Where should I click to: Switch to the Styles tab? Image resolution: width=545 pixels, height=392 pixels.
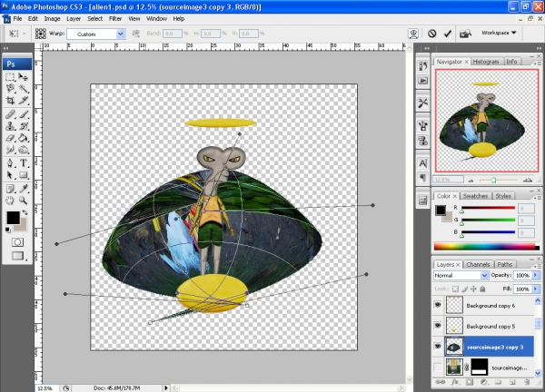tap(503, 196)
